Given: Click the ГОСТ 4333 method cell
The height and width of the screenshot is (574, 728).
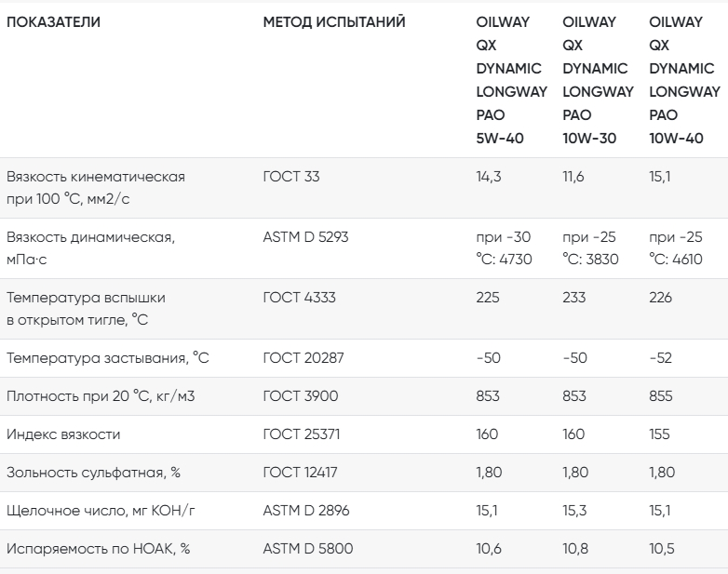Looking at the screenshot, I should [x=299, y=298].
